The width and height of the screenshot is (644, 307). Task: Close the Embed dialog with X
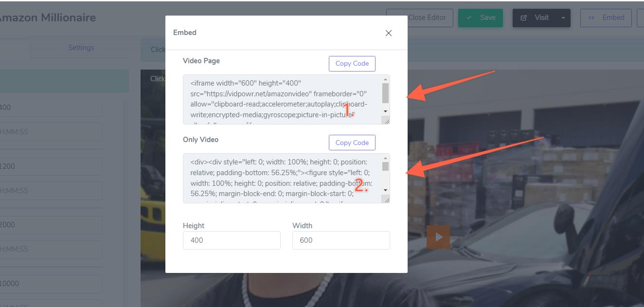pyautogui.click(x=388, y=33)
